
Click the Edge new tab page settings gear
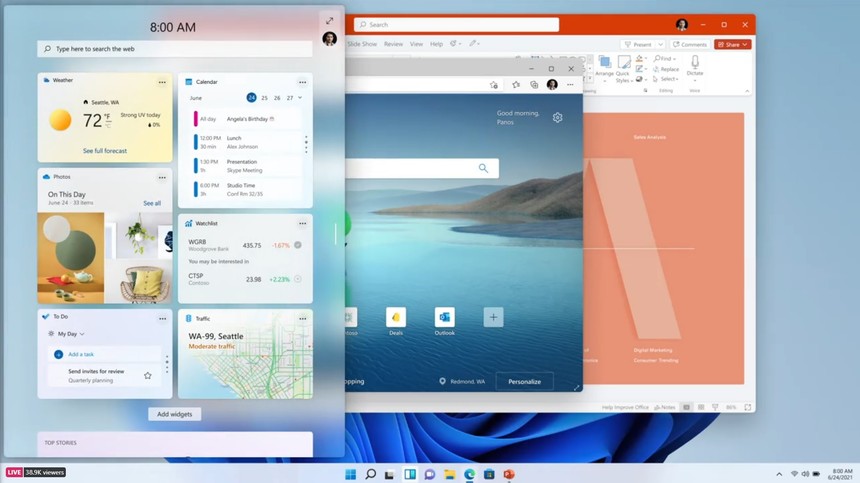click(557, 117)
